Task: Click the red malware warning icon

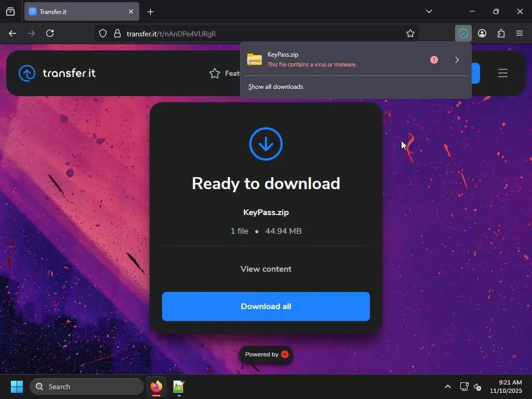Action: pos(434,60)
